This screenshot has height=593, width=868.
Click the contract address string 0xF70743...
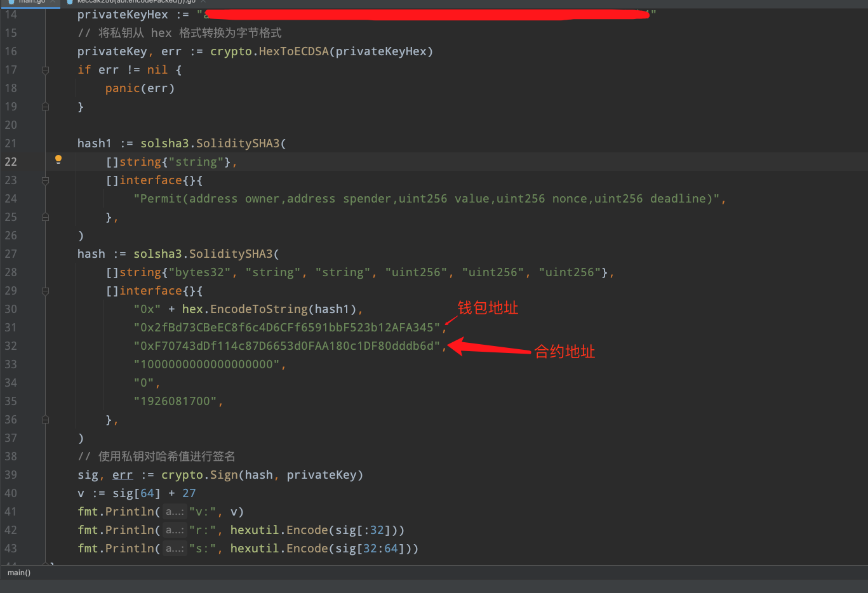[286, 346]
